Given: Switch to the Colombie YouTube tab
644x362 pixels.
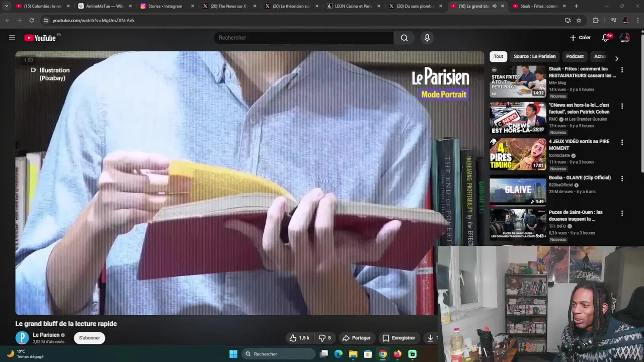Looking at the screenshot, I should coord(43,6).
